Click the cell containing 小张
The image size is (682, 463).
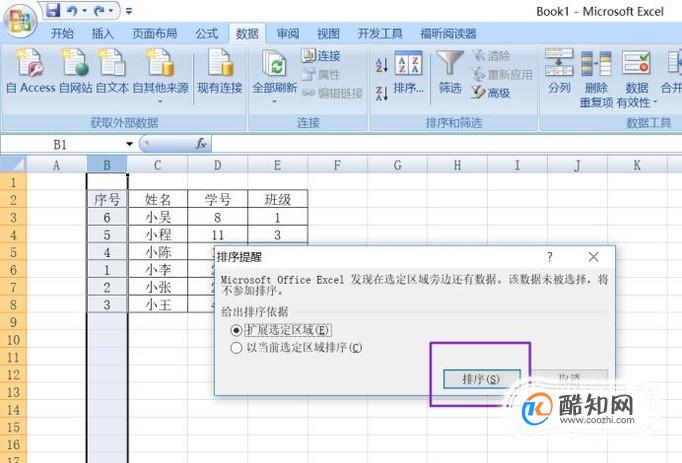[x=157, y=287]
